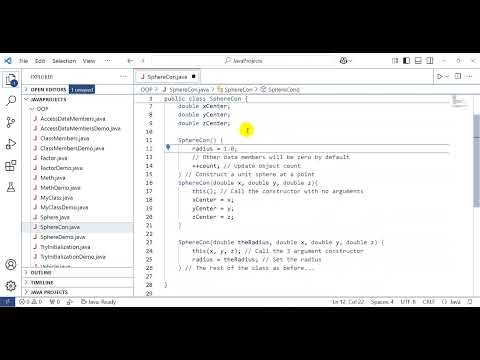Click the Java Ready status item
Viewport: 480px width, 360px height.
99,302
